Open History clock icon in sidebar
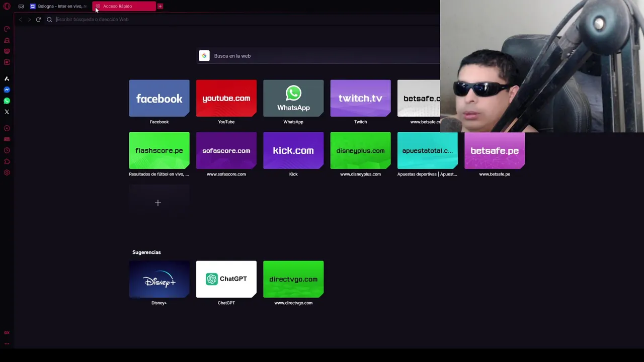644x362 pixels. click(7, 150)
